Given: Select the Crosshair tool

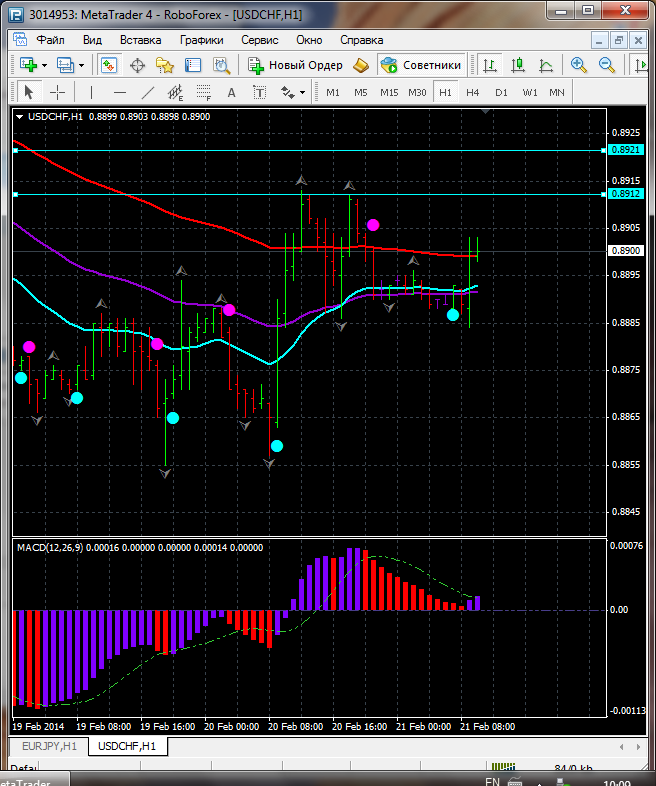Looking at the screenshot, I should click(x=58, y=92).
